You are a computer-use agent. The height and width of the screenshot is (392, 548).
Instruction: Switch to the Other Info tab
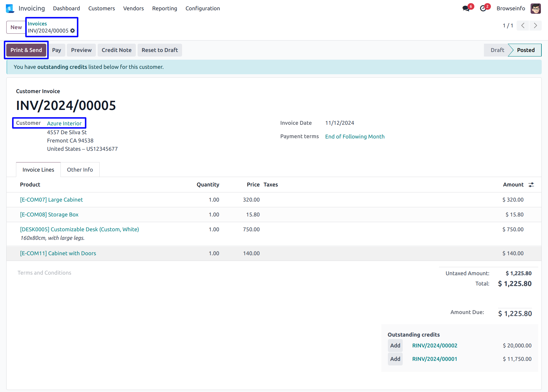tap(80, 170)
